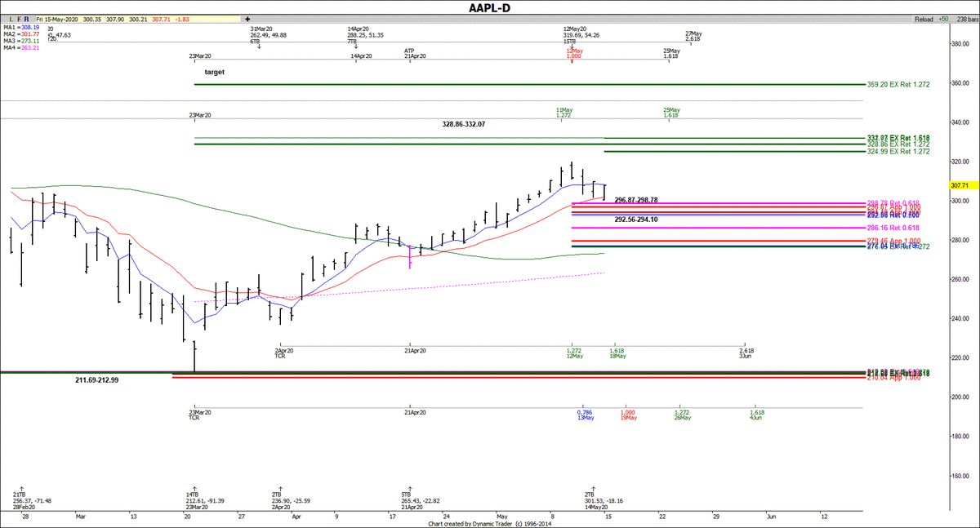
Task: Click the 307.71 current price marker
Action: click(x=964, y=186)
